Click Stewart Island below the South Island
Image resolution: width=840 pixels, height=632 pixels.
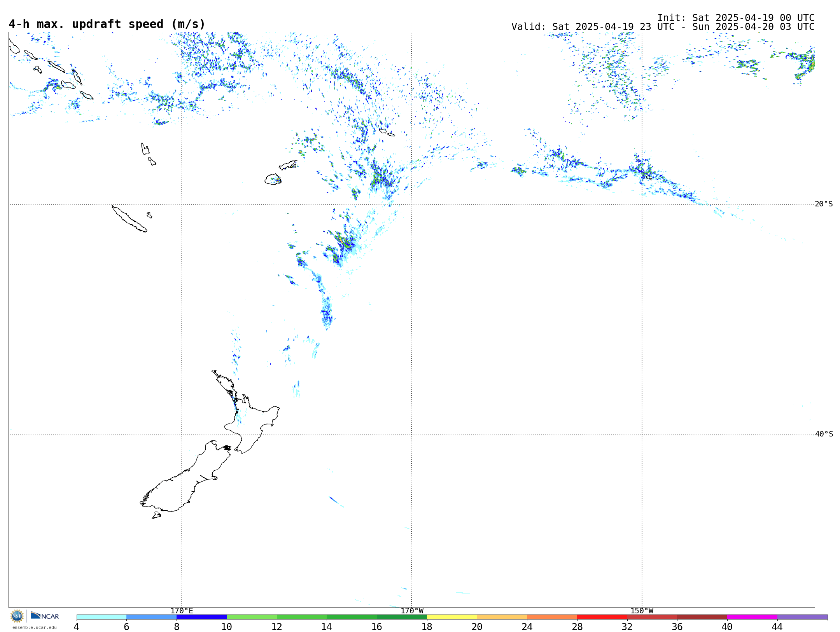point(156,515)
